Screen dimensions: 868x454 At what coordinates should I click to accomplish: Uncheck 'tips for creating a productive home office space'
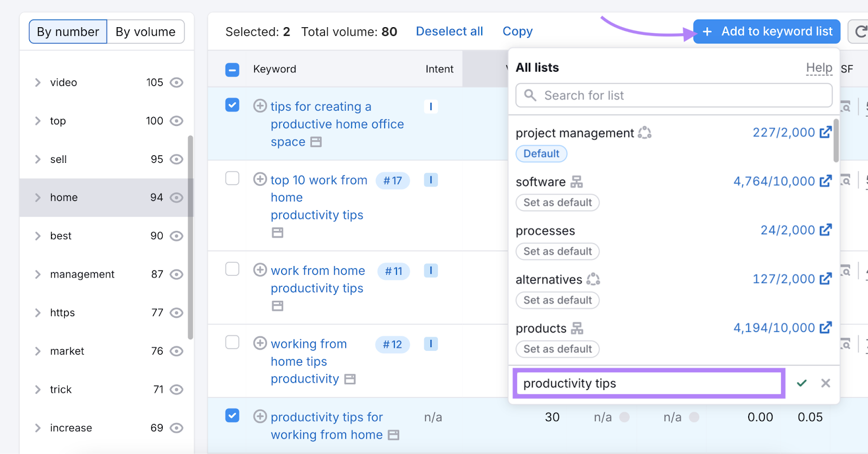coord(232,105)
